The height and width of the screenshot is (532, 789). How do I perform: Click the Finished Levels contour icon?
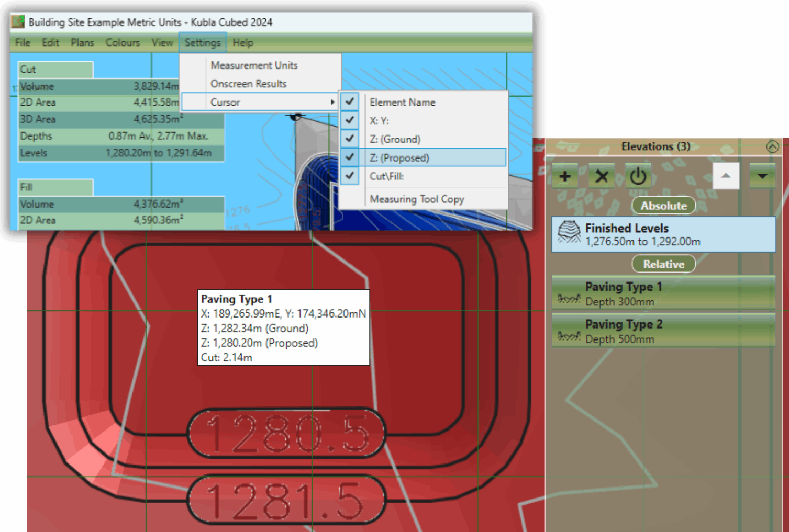[569, 233]
